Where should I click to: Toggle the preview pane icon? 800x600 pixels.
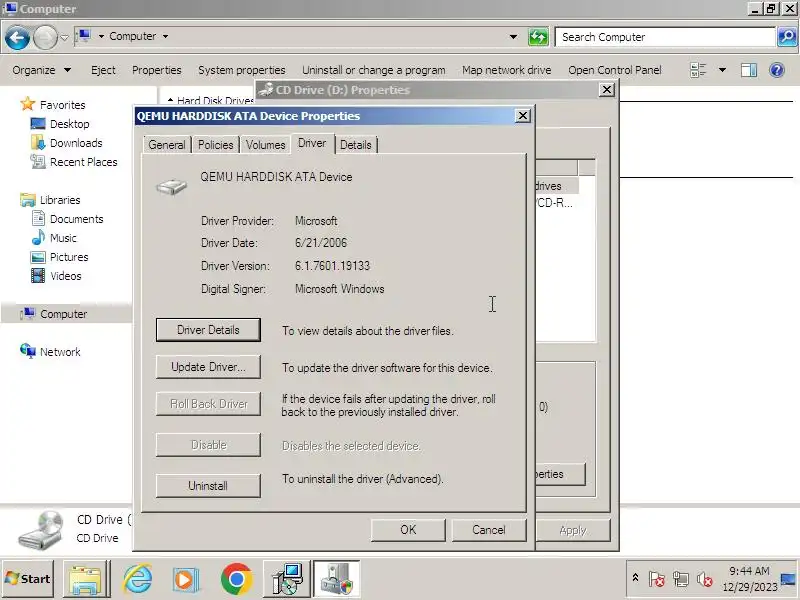748,70
